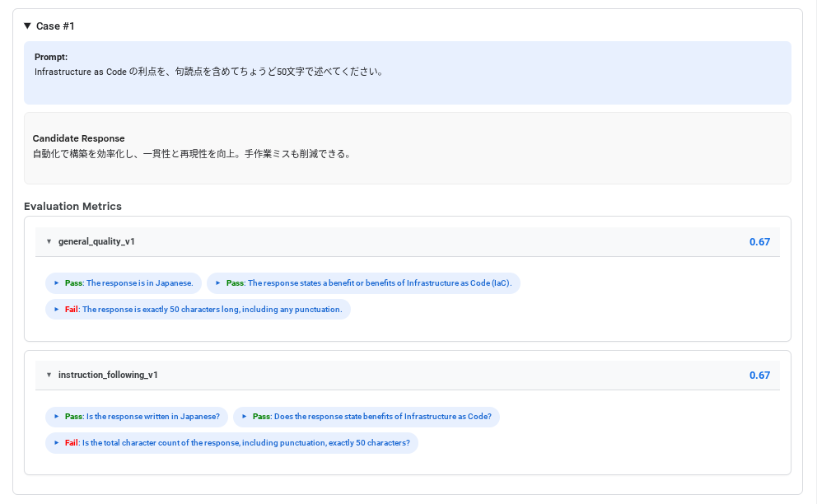Expand pass chip about benefits of IaC
Screen dimensions: 817x504
click(x=363, y=283)
